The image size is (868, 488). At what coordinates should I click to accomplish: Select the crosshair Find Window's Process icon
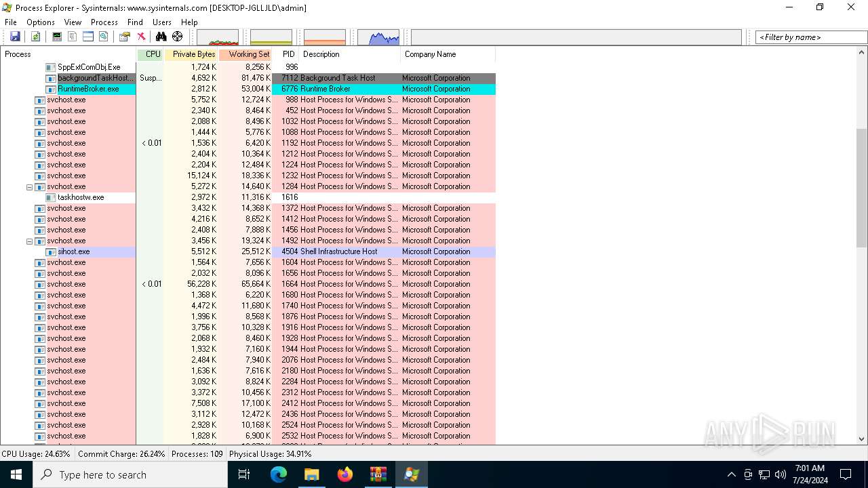178,37
